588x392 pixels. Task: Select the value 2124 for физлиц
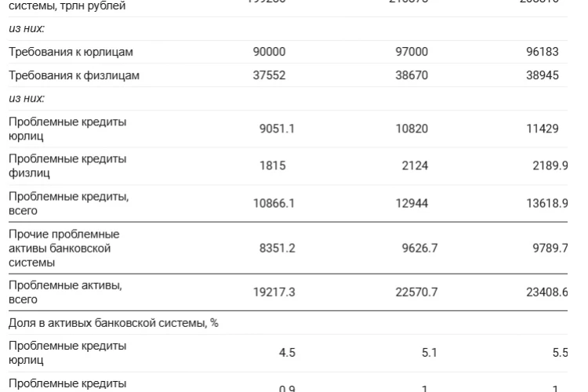pyautogui.click(x=415, y=165)
